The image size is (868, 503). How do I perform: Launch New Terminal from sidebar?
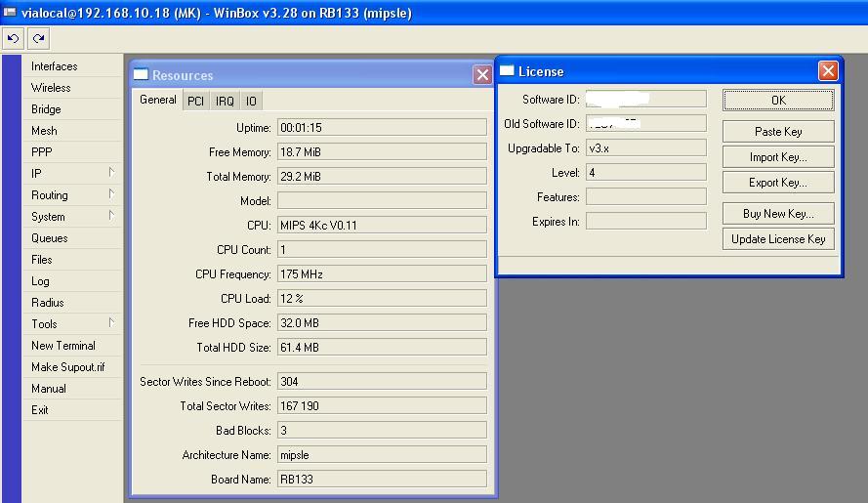pyautogui.click(x=72, y=346)
